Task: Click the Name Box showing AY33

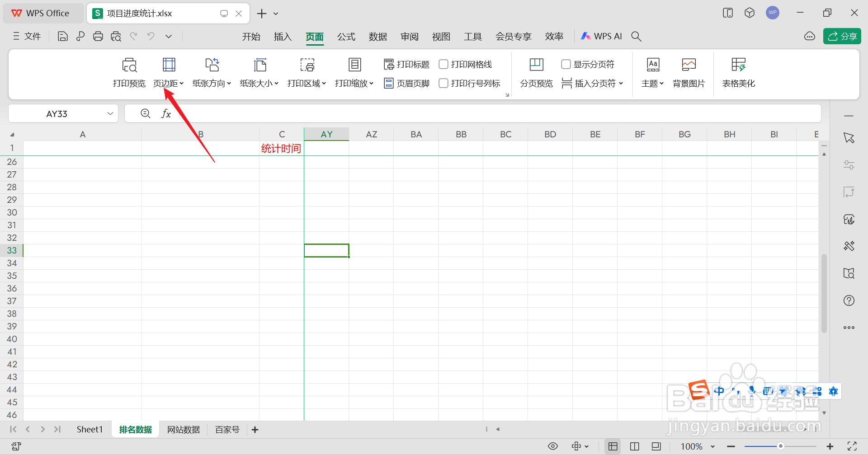Action: point(57,114)
